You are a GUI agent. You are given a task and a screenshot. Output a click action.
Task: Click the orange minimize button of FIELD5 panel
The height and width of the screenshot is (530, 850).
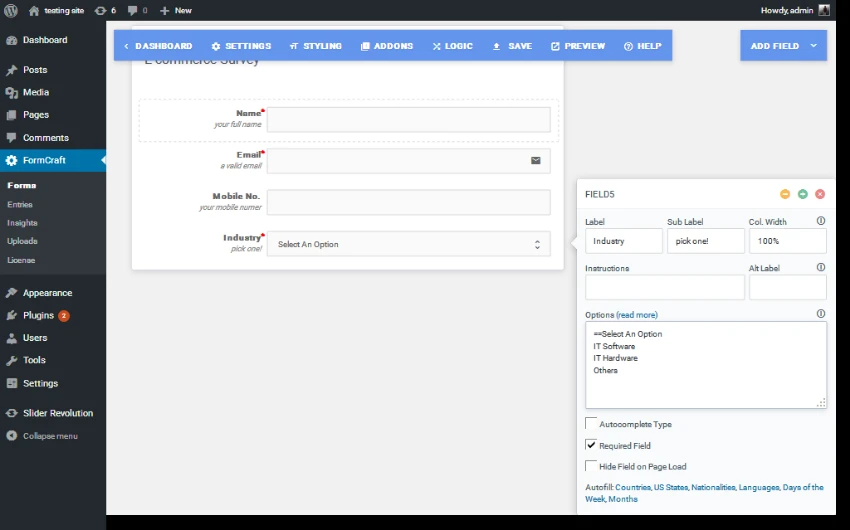[x=785, y=194]
